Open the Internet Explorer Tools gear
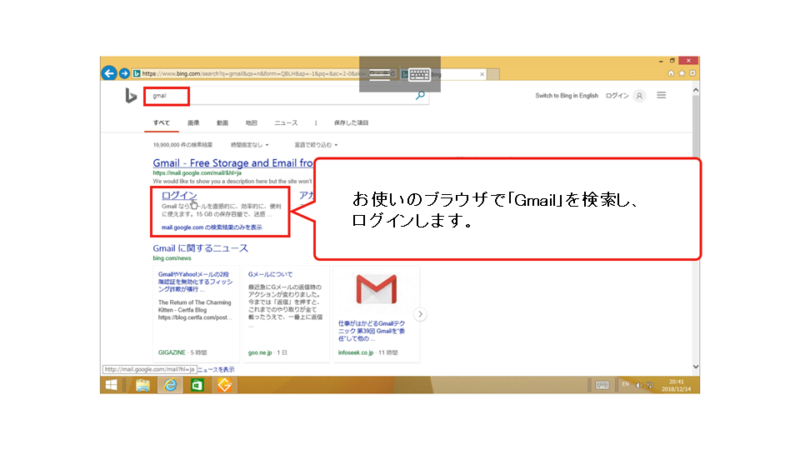800x450 pixels. pyautogui.click(x=692, y=73)
